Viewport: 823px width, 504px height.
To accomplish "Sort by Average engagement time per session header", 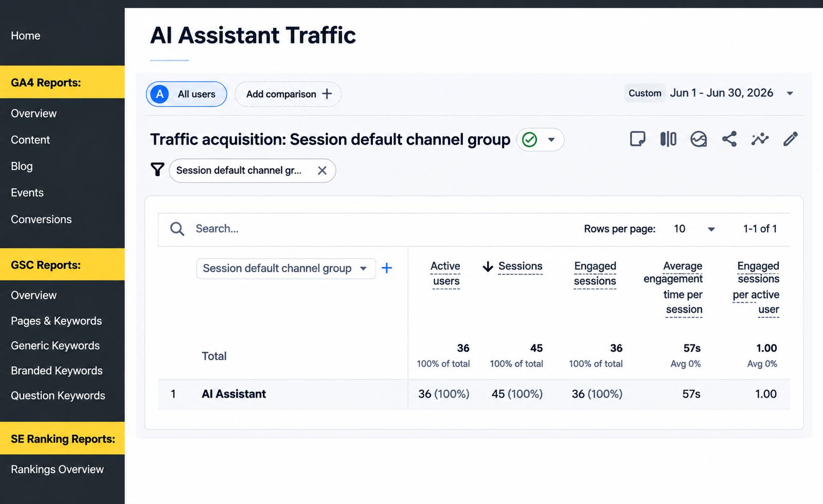I will (673, 287).
